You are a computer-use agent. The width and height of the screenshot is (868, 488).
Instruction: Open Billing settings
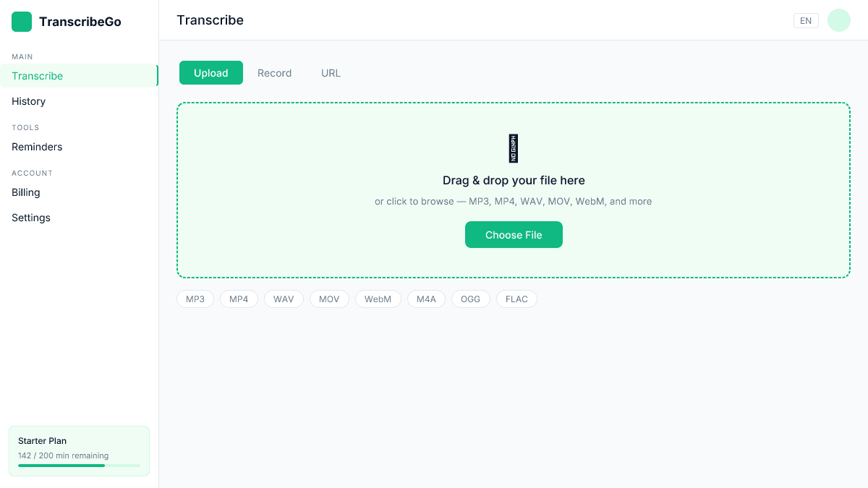(25, 192)
